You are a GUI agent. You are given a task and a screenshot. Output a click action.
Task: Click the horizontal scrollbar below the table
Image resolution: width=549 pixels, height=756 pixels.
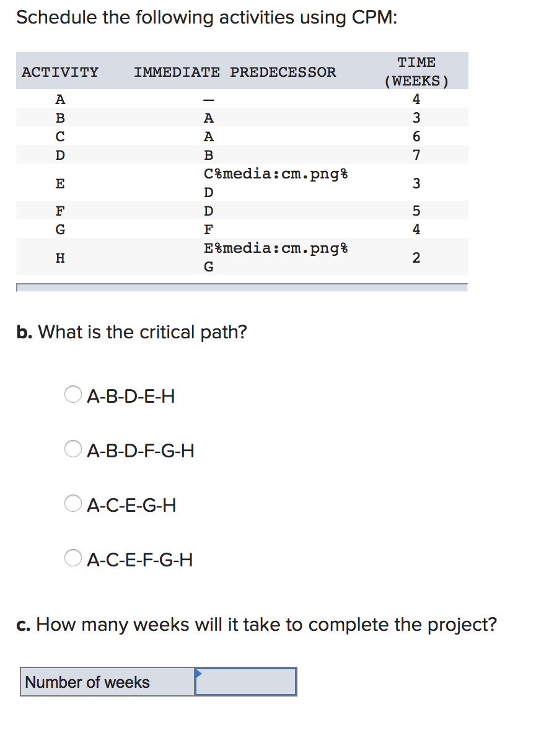pos(242,287)
